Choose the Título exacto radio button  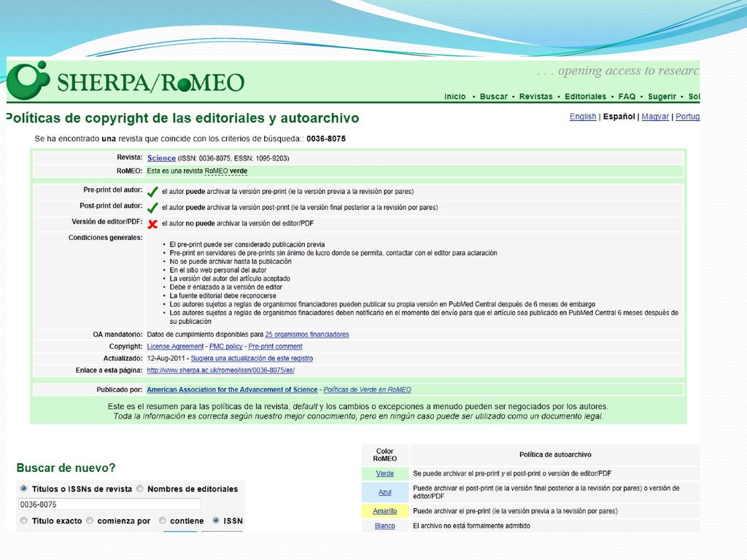pyautogui.click(x=24, y=521)
